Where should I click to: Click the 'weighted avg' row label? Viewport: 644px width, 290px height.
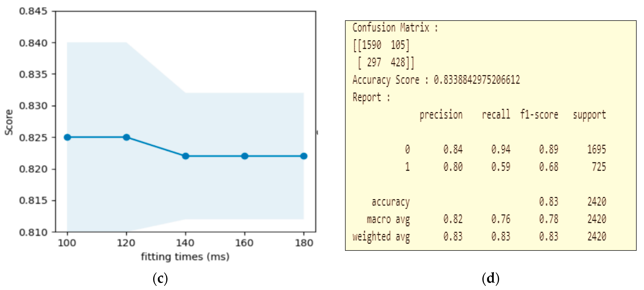point(381,237)
